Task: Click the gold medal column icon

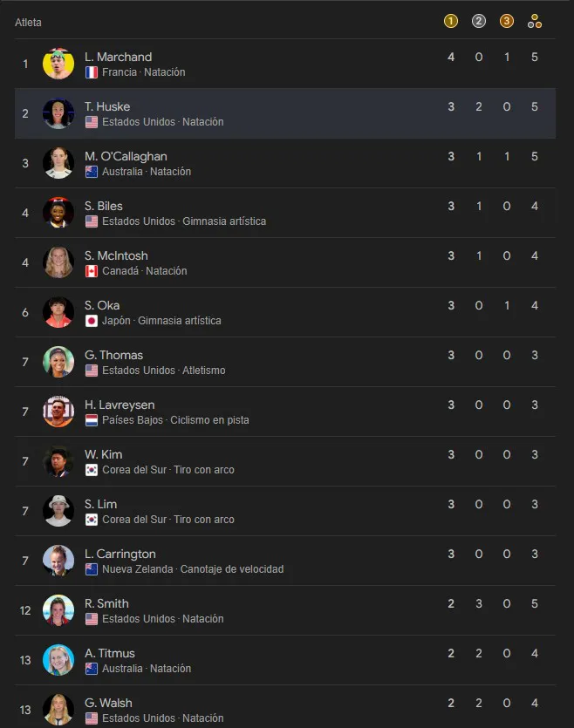Action: pyautogui.click(x=451, y=22)
